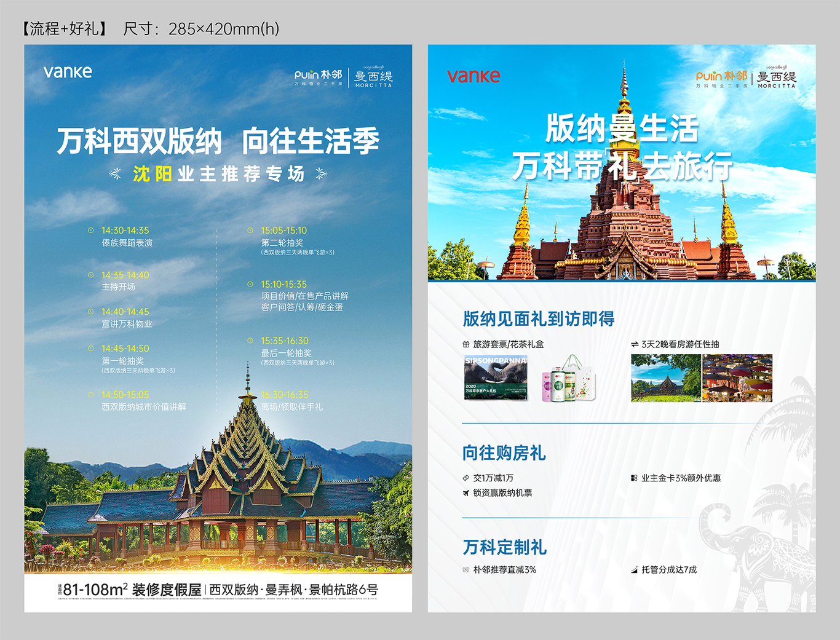840x640 pixels.
Task: Click the white vanke logo on left poster
Action: point(68,72)
